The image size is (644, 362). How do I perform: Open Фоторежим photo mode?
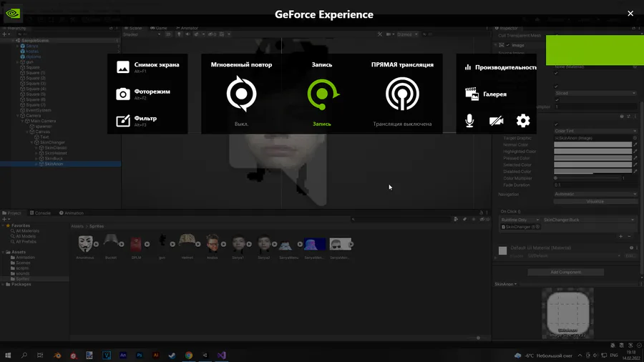143,94
